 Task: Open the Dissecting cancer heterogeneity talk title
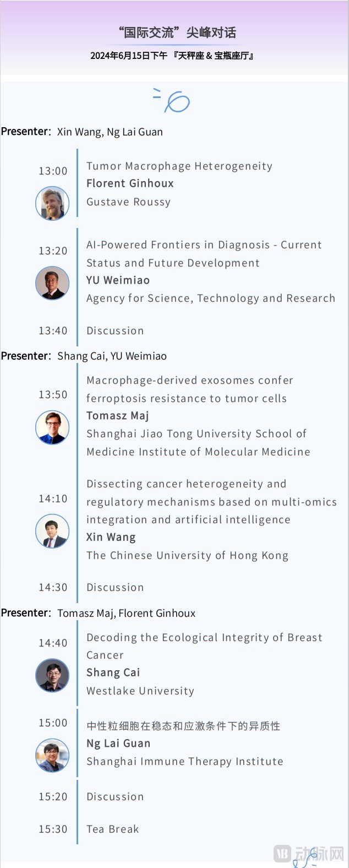(211, 502)
